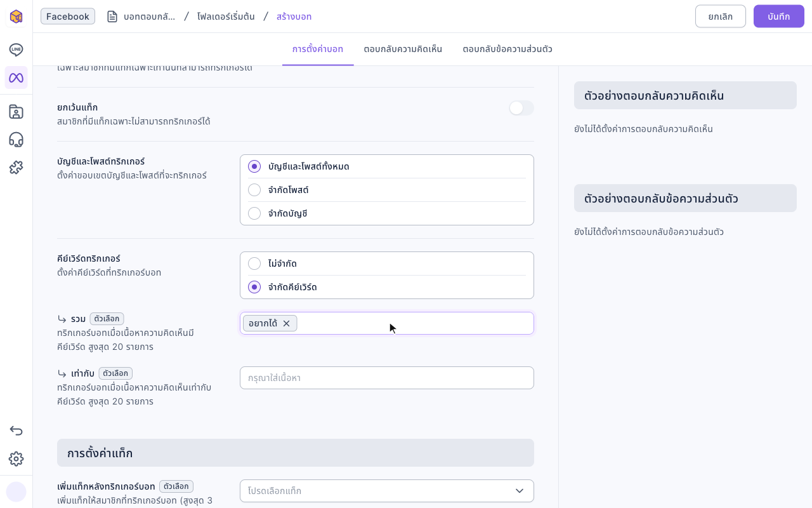Image resolution: width=812 pixels, height=508 pixels.
Task: Select the Meta channel icon in sidebar
Action: click(16, 77)
